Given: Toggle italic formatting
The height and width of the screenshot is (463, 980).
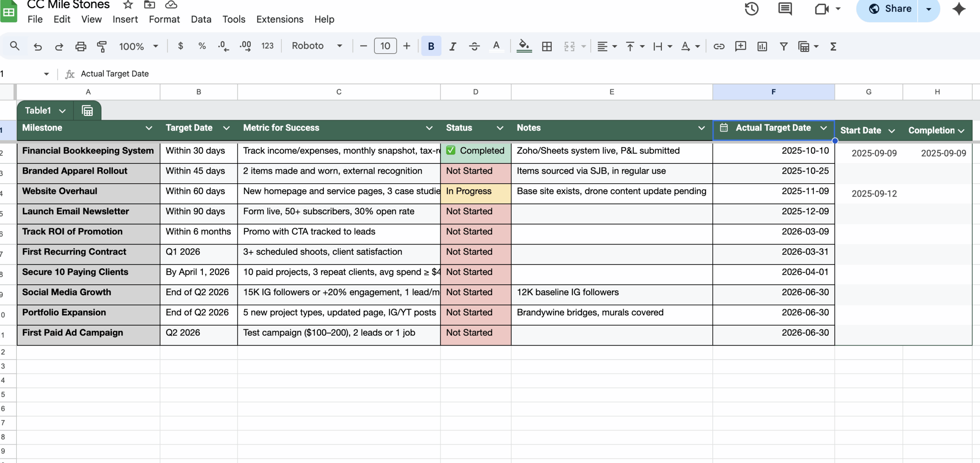Looking at the screenshot, I should tap(452, 46).
